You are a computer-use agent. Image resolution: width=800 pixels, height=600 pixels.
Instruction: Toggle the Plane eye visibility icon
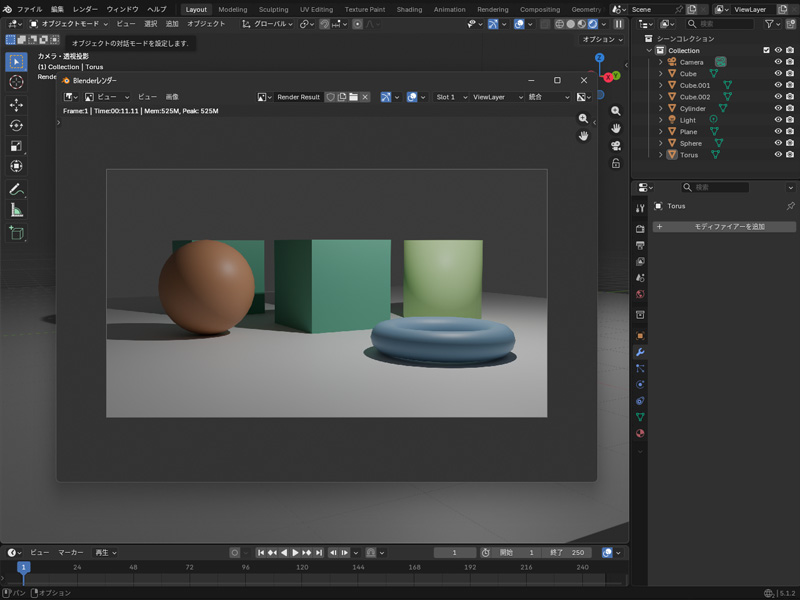coord(778,132)
